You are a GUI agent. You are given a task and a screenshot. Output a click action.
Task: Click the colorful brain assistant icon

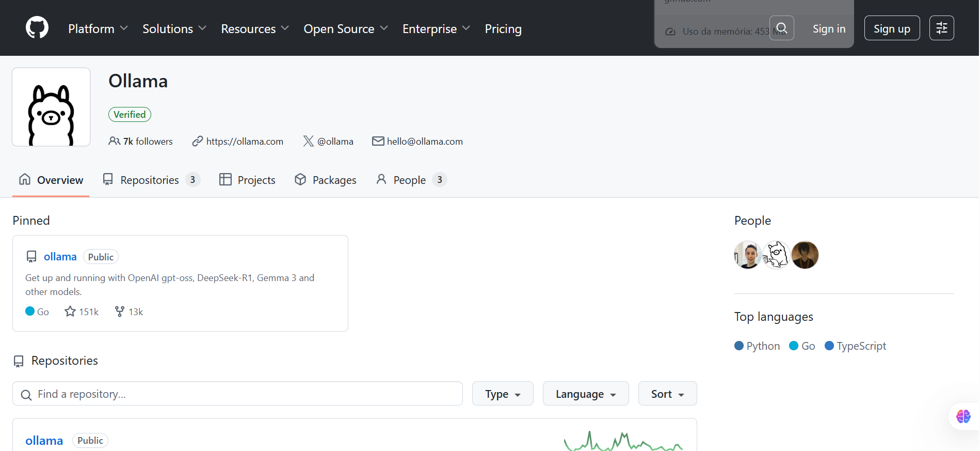click(963, 416)
